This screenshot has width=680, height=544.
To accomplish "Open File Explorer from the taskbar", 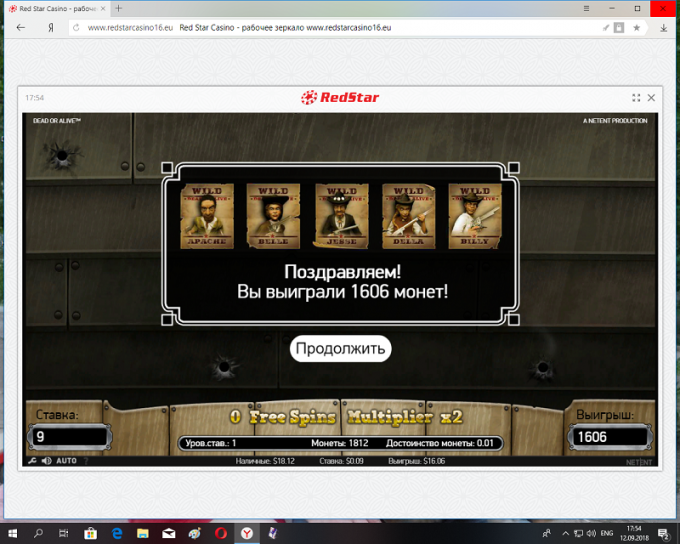I will tap(143, 533).
